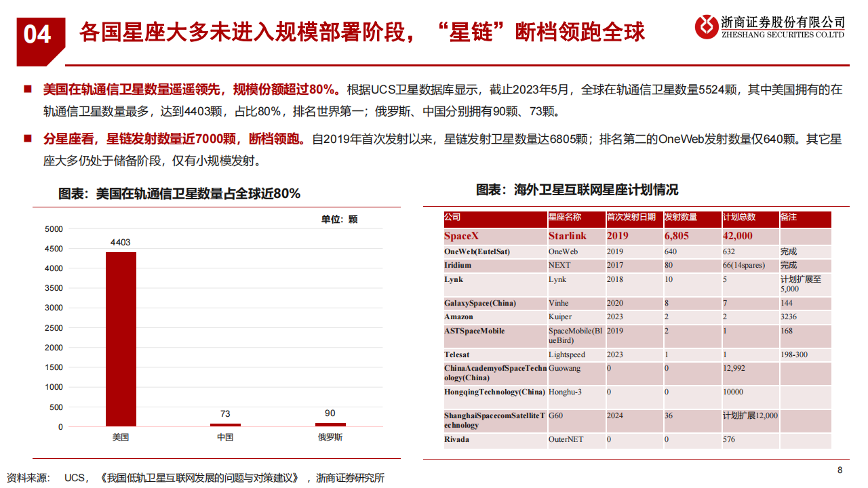Click the 73 data label above 中国
The image size is (868, 488).
pyautogui.click(x=225, y=414)
